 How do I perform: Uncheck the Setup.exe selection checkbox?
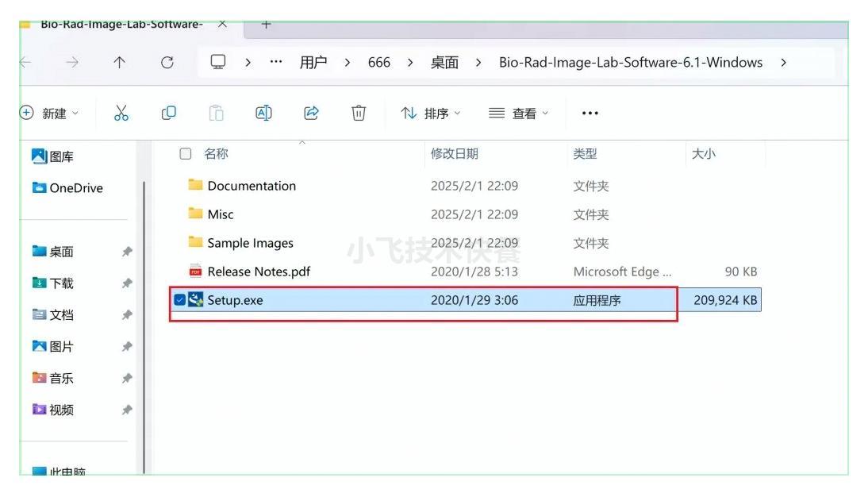click(179, 300)
